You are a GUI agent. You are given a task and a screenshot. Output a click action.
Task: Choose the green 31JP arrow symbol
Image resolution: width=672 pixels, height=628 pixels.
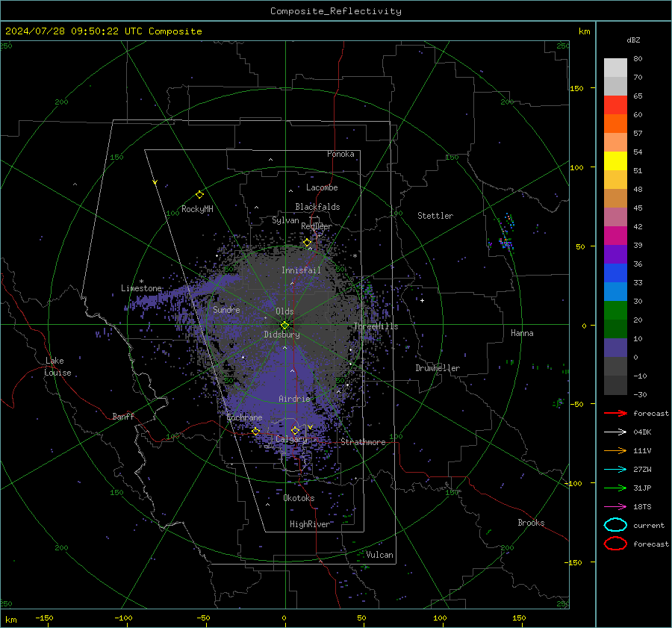(615, 488)
